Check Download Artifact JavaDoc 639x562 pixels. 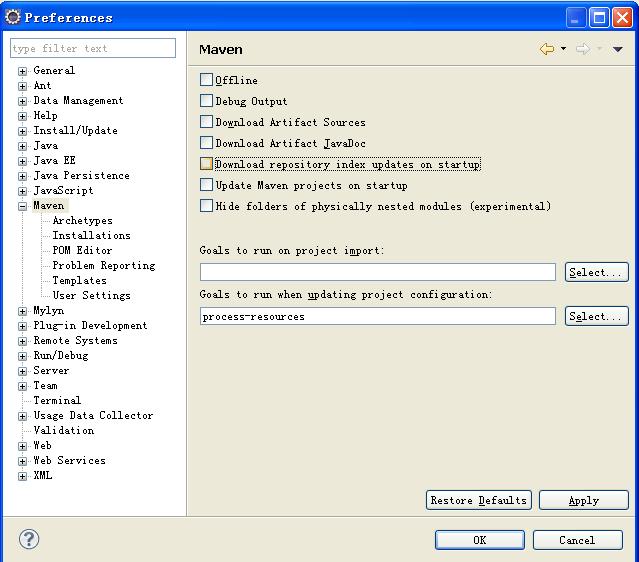(x=206, y=142)
